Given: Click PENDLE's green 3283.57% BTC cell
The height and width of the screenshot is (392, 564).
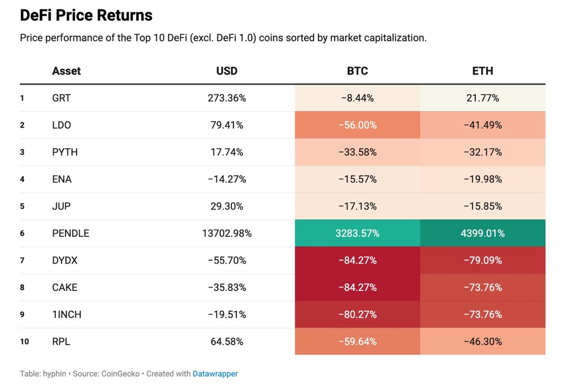Looking at the screenshot, I should tap(357, 234).
